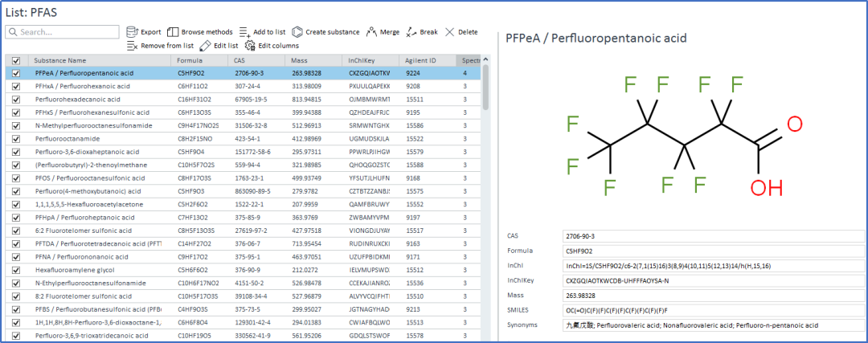This screenshot has height=343, width=868.
Task: Uncheck the PFHxA / Perfluorohexanoic acid row checkbox
Action: [x=16, y=86]
